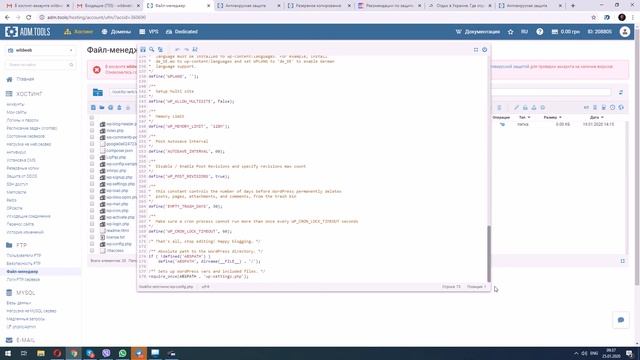
Task: Open Windows Start menu
Action: 8,353
